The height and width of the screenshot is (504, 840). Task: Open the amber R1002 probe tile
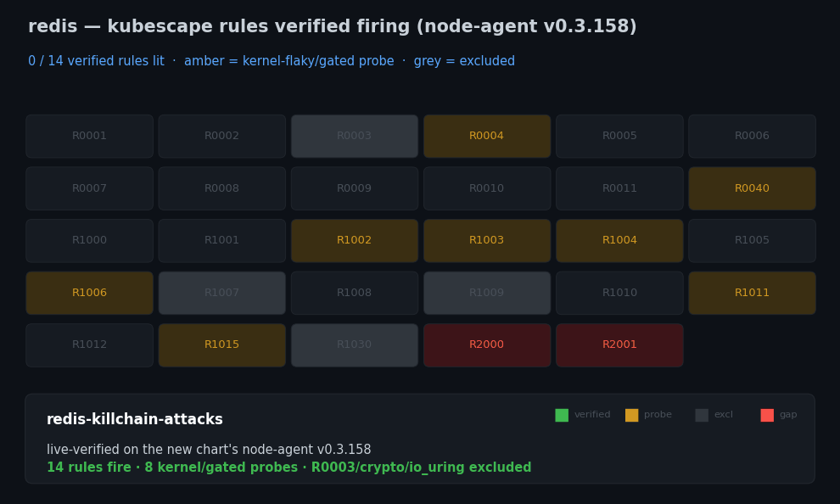click(x=354, y=240)
